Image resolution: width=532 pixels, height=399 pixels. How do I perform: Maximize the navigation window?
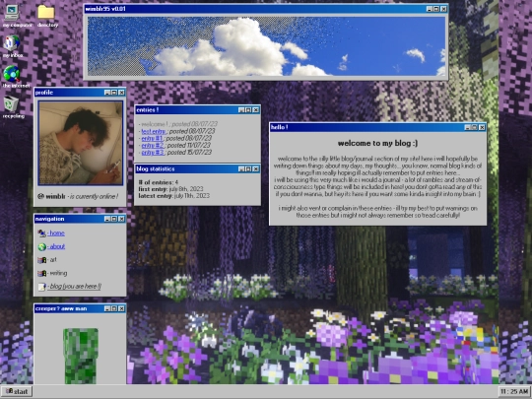(114, 219)
